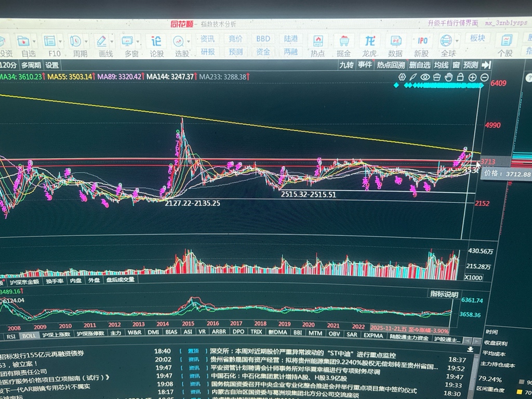
Task: Open the 全球 globe icon
Action: click(446, 41)
